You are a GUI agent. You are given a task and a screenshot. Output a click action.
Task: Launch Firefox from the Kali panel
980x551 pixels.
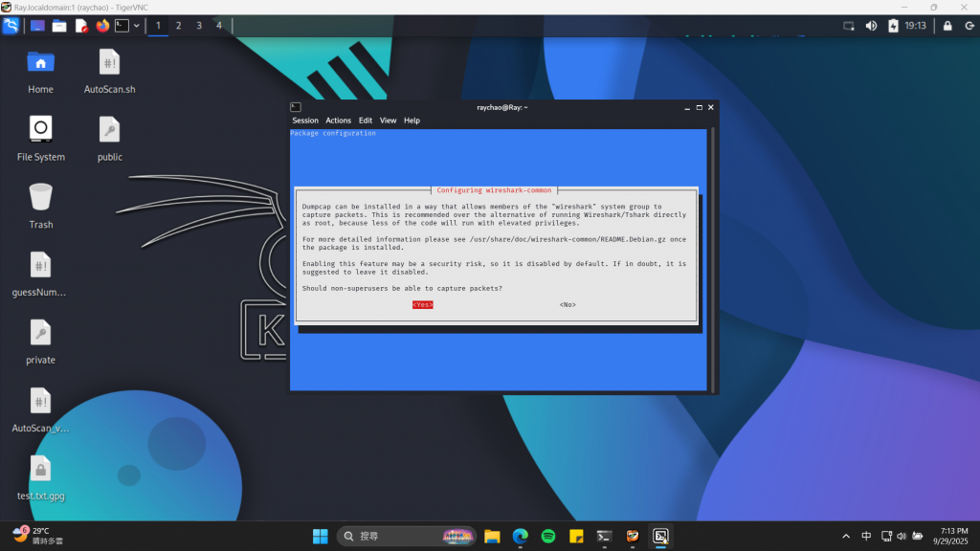coord(102,26)
